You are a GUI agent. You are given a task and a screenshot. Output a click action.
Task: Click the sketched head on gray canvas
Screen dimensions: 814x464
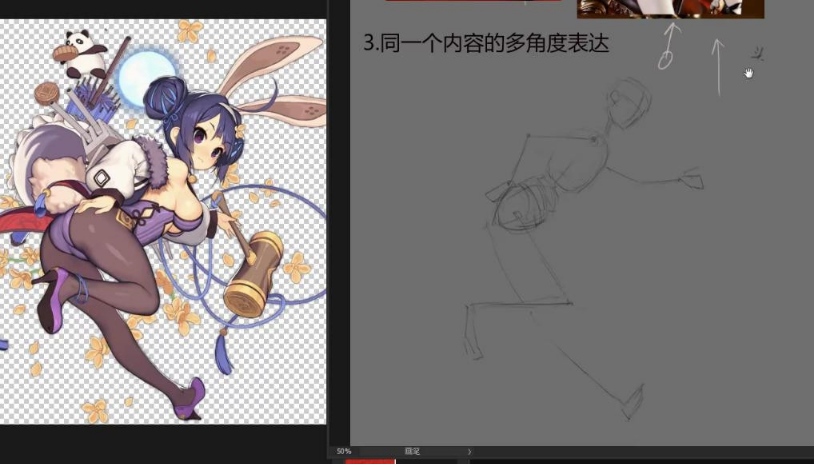click(627, 105)
